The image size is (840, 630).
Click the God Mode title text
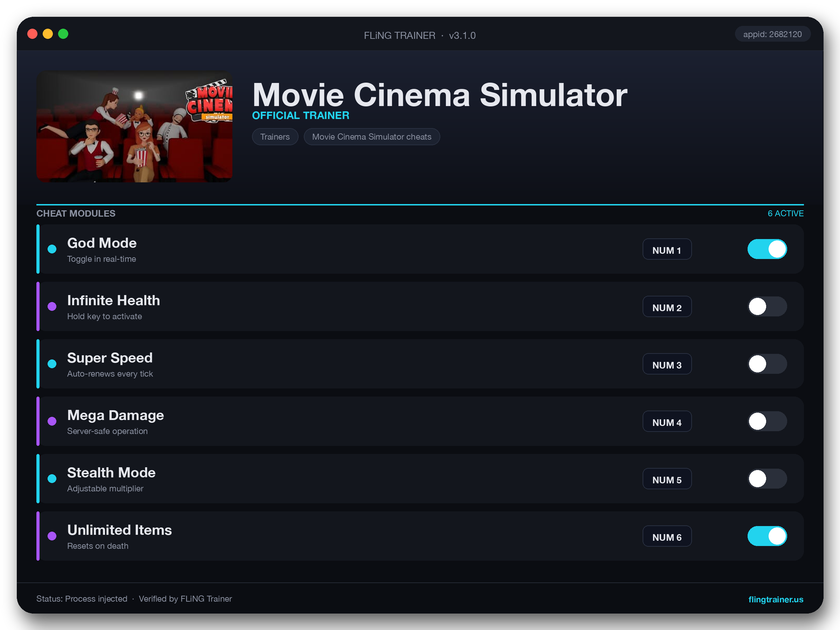(x=102, y=243)
